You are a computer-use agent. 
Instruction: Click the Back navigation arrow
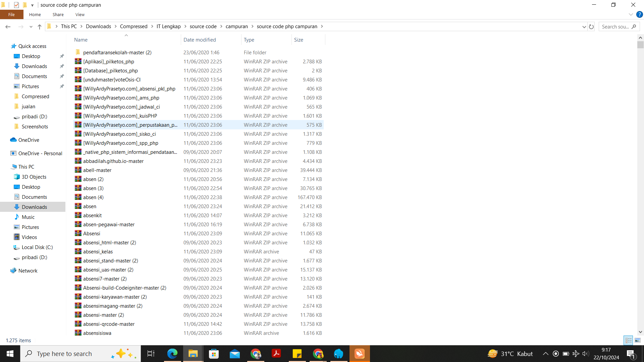click(8, 27)
